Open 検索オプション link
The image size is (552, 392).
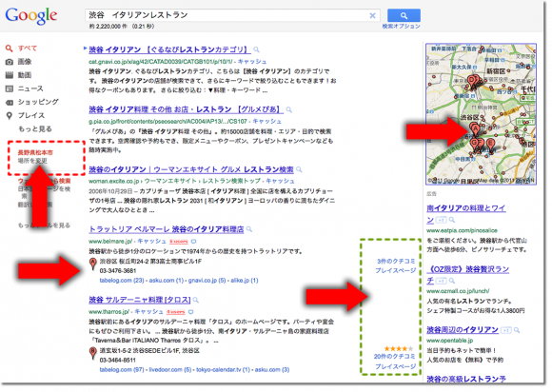tap(401, 27)
